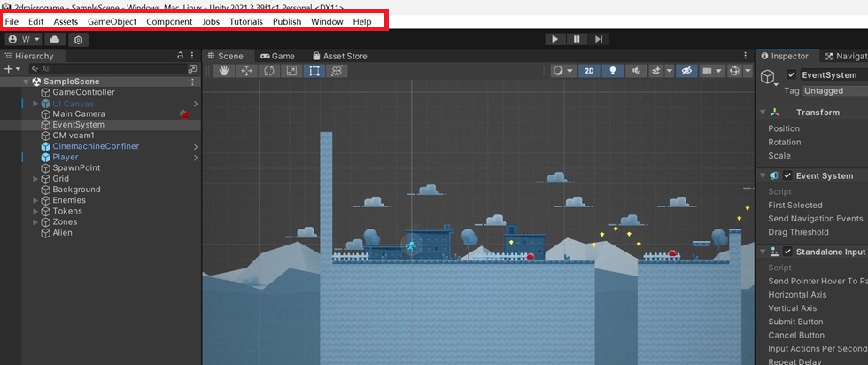The image size is (868, 365).
Task: Select Alien in Hierarchy
Action: click(x=62, y=233)
